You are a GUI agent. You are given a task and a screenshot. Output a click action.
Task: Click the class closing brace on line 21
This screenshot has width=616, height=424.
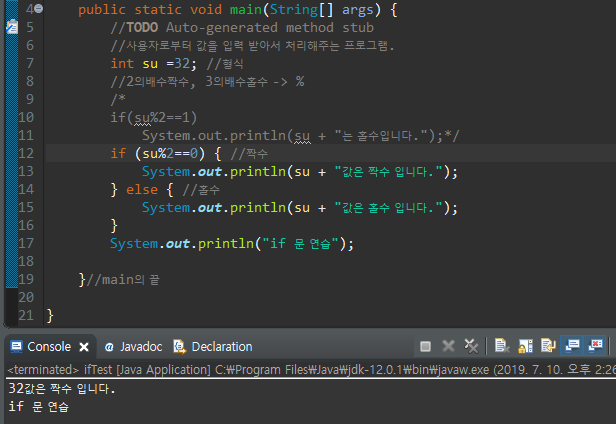point(50,316)
